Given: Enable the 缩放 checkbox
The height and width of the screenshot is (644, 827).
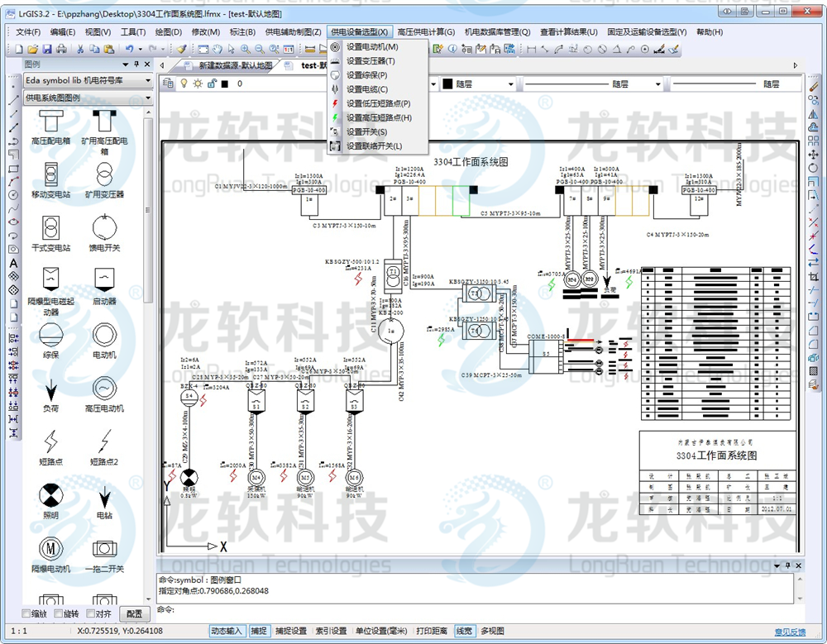Looking at the screenshot, I should pyautogui.click(x=26, y=614).
